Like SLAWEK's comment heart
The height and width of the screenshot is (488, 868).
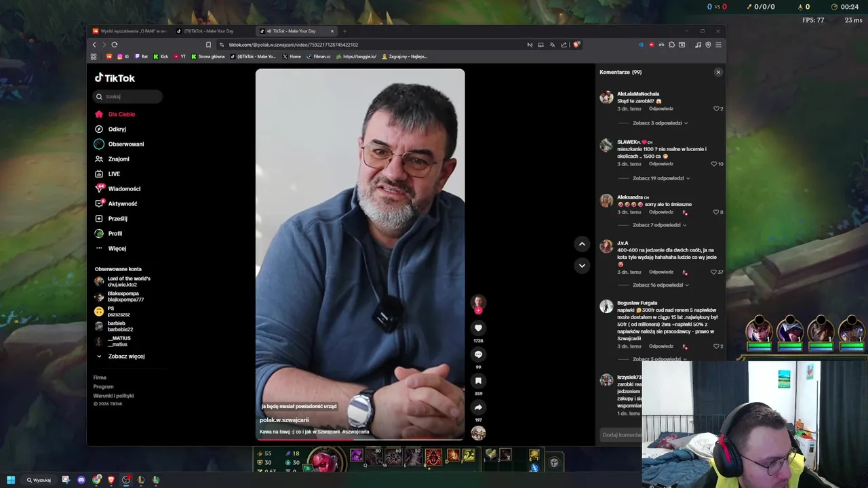713,164
